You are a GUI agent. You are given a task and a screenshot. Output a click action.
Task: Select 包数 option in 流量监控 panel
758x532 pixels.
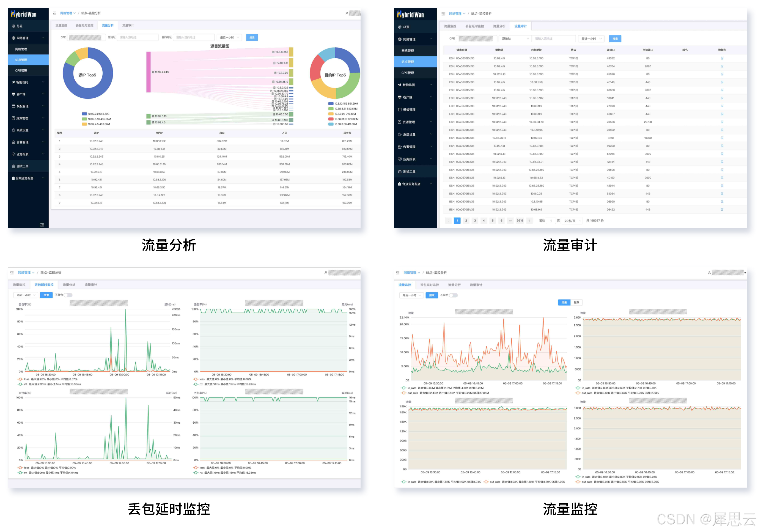coord(576,302)
